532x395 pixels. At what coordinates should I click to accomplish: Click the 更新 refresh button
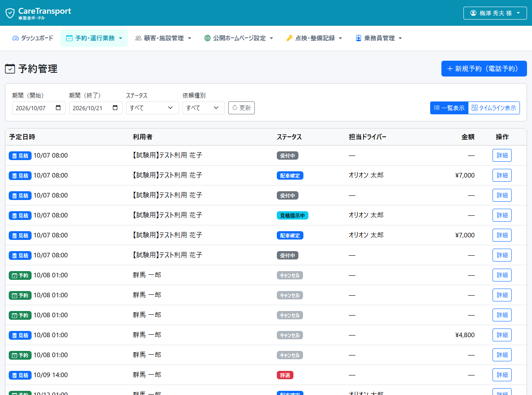[x=241, y=108]
